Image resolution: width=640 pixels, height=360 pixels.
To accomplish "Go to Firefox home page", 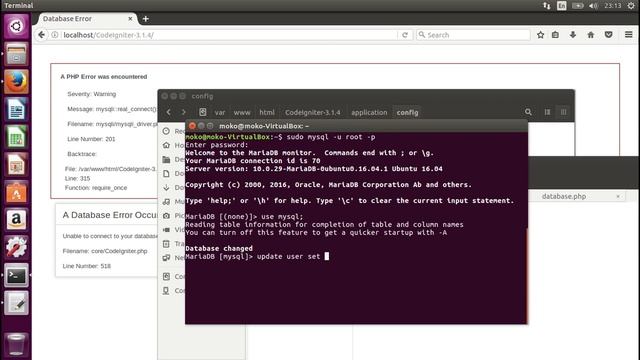I will coord(591,35).
